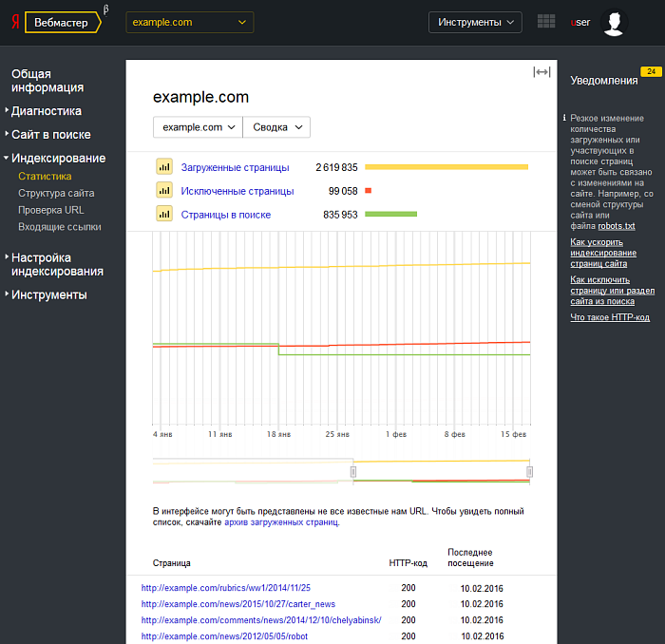
Task: Toggle the Страницы в поиске chart icon
Action: tap(163, 215)
